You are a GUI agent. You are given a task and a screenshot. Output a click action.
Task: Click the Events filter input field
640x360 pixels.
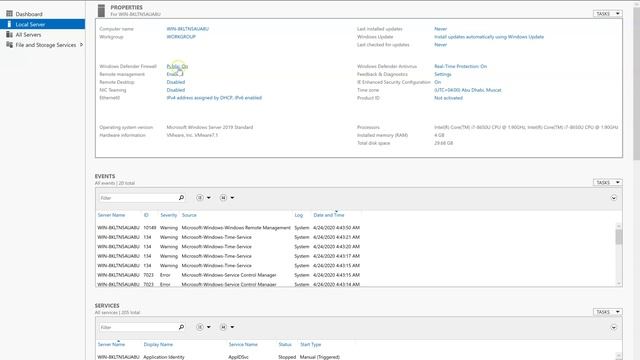click(x=138, y=198)
